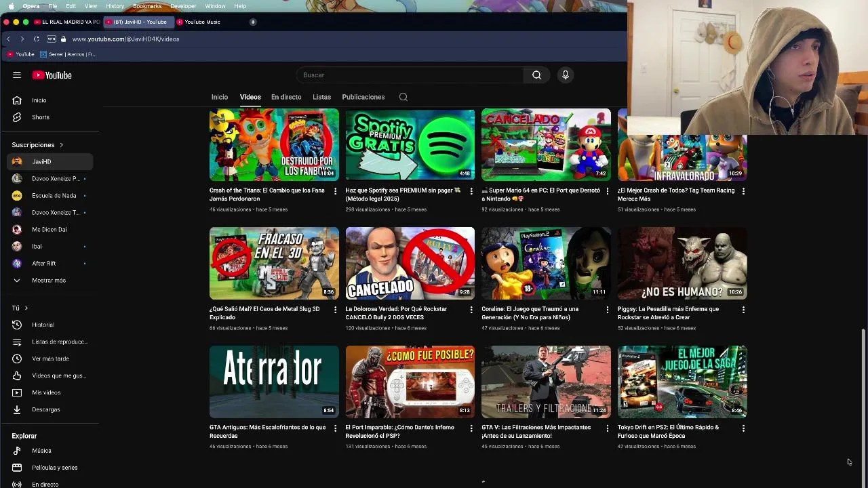The image size is (868, 488).
Task: Open Escuela de Nada channel
Action: pos(50,196)
